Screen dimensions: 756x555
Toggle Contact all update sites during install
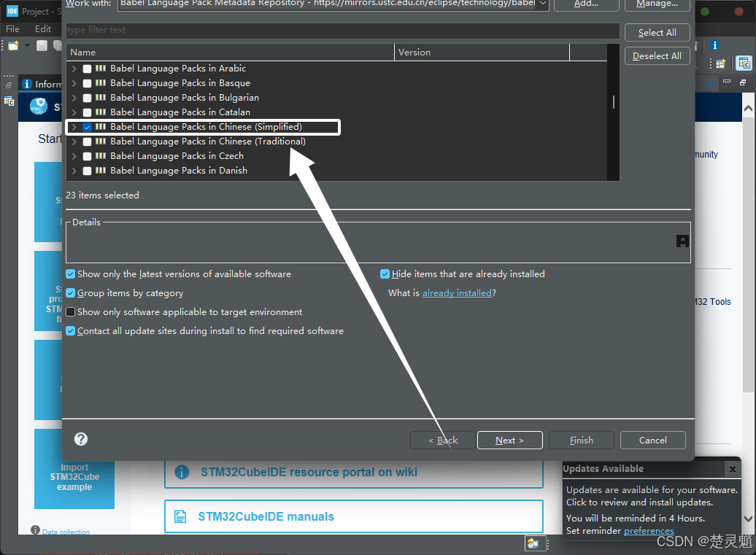point(70,331)
